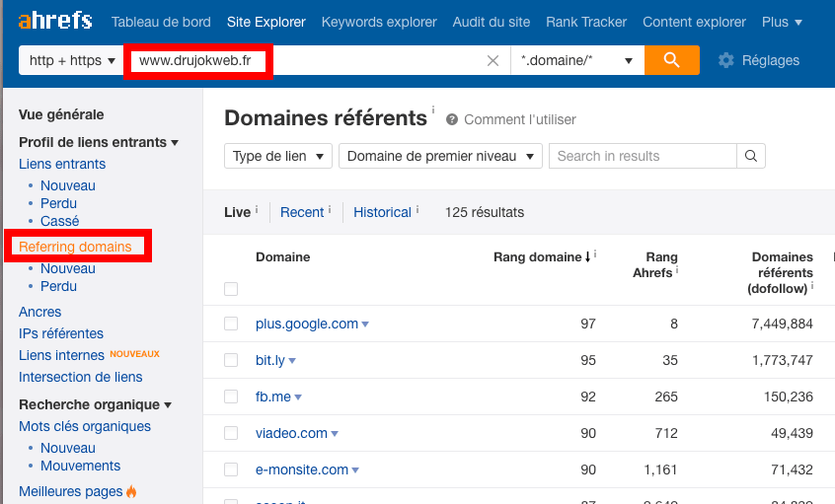The image size is (835, 504).
Task: Click the flame icon next to Meilleures pages
Action: tap(131, 491)
